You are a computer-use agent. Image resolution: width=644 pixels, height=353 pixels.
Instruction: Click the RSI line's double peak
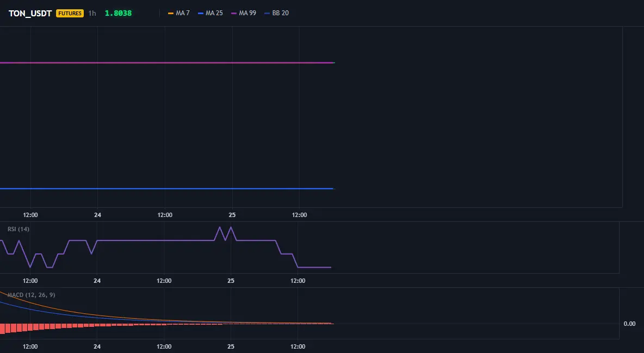[x=225, y=233]
